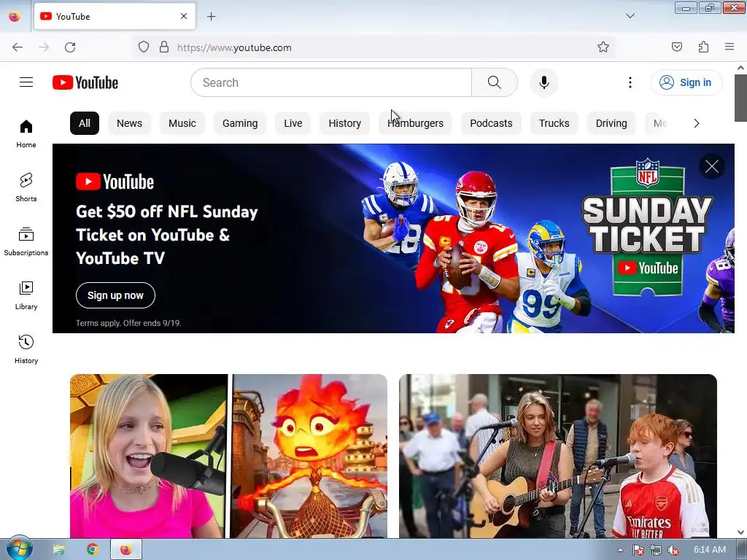Click the Sign up now button

[115, 295]
